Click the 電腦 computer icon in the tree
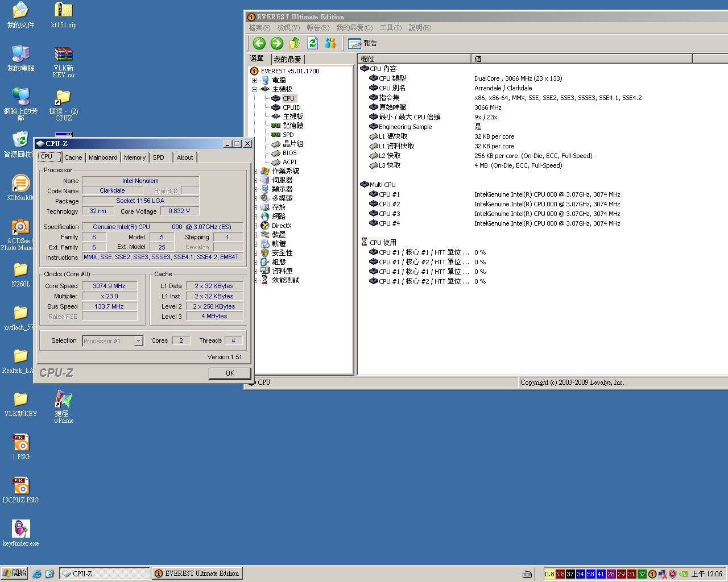Screen dimensions: 728x582 (x=265, y=80)
